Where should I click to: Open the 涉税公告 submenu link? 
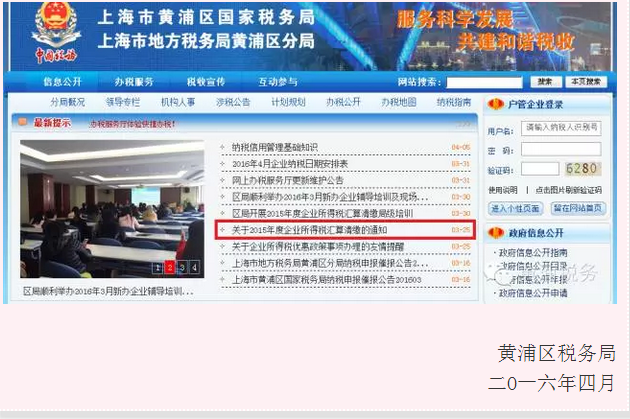pyautogui.click(x=233, y=102)
